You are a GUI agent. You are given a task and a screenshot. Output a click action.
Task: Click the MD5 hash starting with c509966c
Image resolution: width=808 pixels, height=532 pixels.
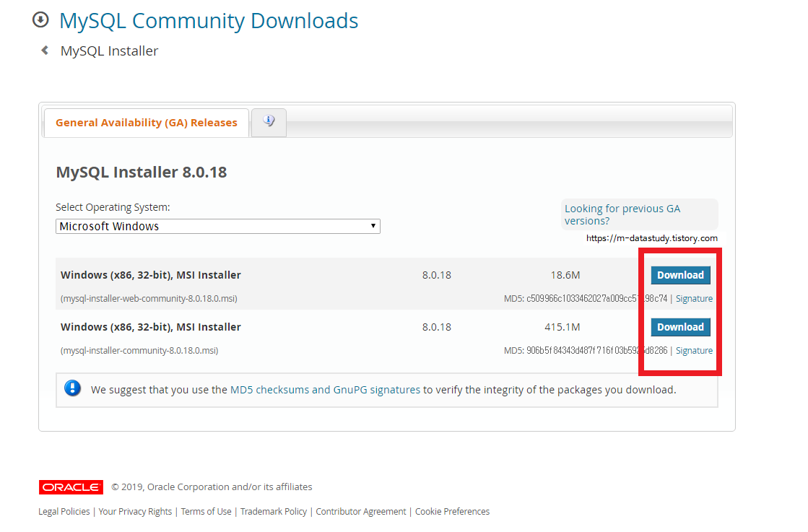click(x=596, y=299)
